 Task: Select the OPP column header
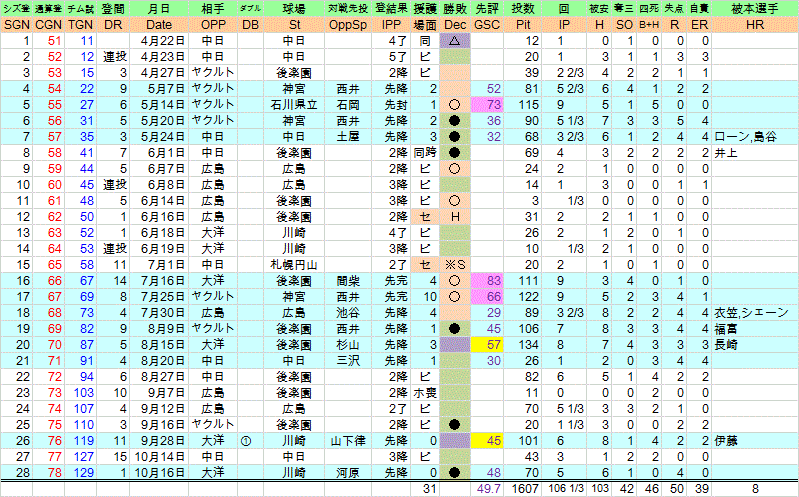tap(213, 24)
